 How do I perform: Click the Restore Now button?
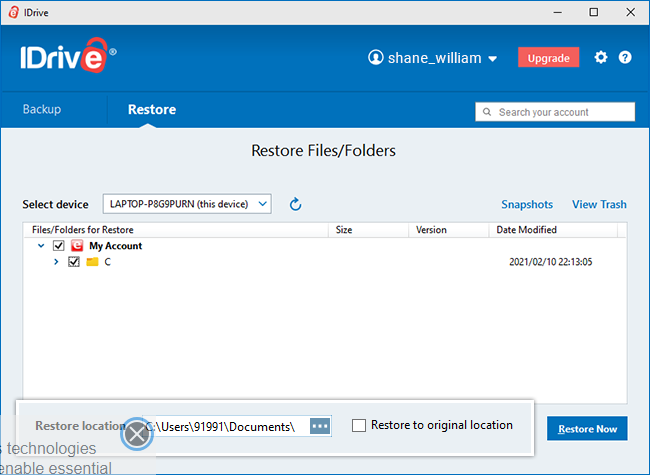(x=587, y=429)
